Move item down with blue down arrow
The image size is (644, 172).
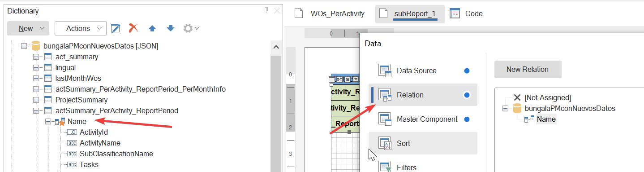(170, 28)
